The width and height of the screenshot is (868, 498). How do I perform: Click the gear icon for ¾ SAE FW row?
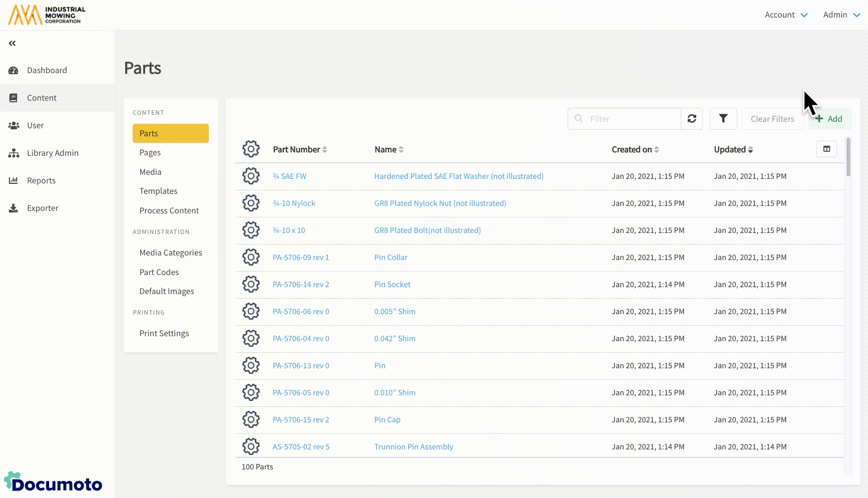pyautogui.click(x=251, y=176)
